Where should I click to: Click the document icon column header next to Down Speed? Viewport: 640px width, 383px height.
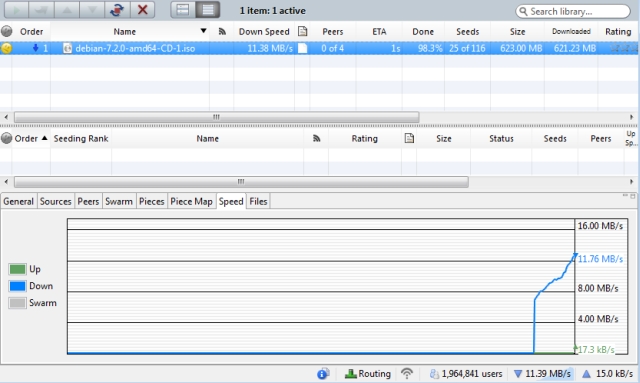pyautogui.click(x=302, y=31)
